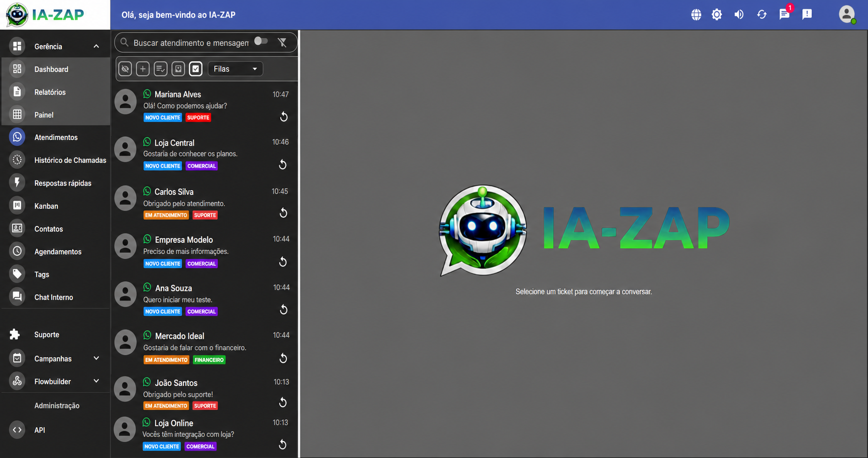
Task: Open Chat Interno in sidebar
Action: (x=56, y=297)
